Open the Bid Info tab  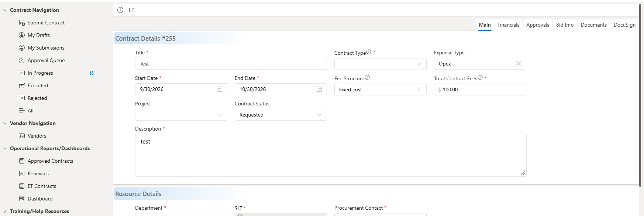(x=565, y=25)
